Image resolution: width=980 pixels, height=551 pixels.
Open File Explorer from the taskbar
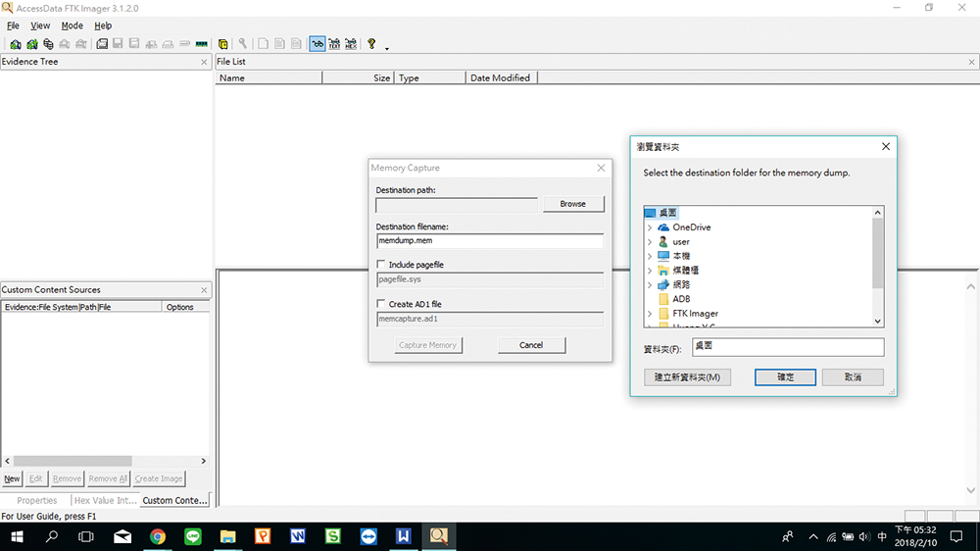click(227, 536)
